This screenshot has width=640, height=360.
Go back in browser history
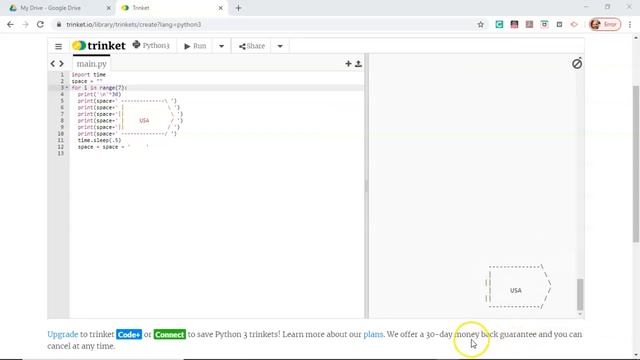click(x=11, y=24)
